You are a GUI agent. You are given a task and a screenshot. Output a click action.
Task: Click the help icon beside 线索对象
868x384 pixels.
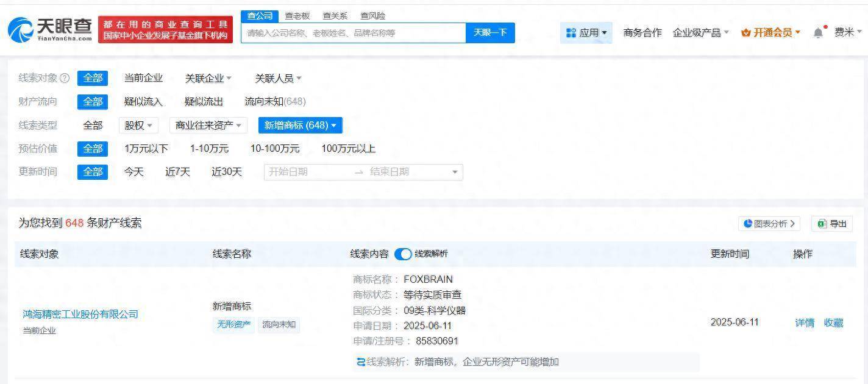point(65,78)
